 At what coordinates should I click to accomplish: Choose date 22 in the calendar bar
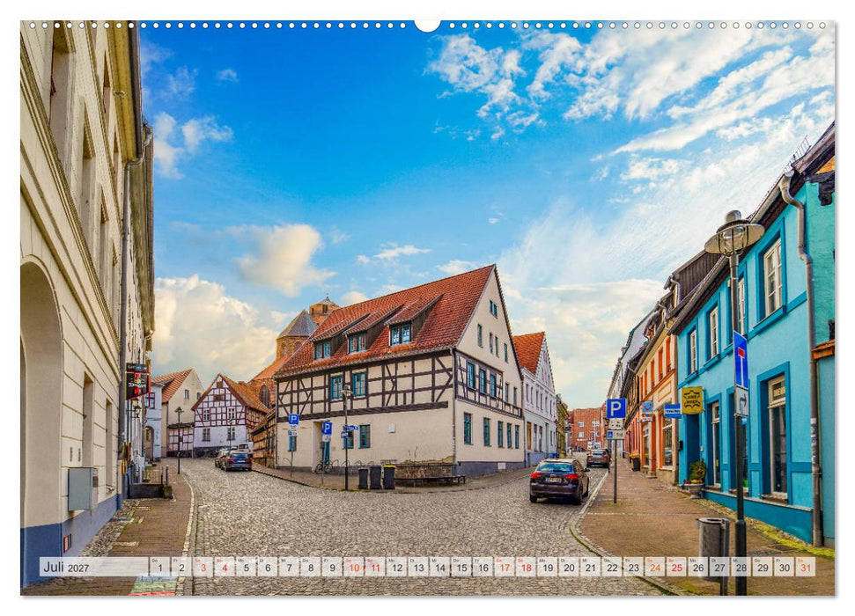click(612, 567)
